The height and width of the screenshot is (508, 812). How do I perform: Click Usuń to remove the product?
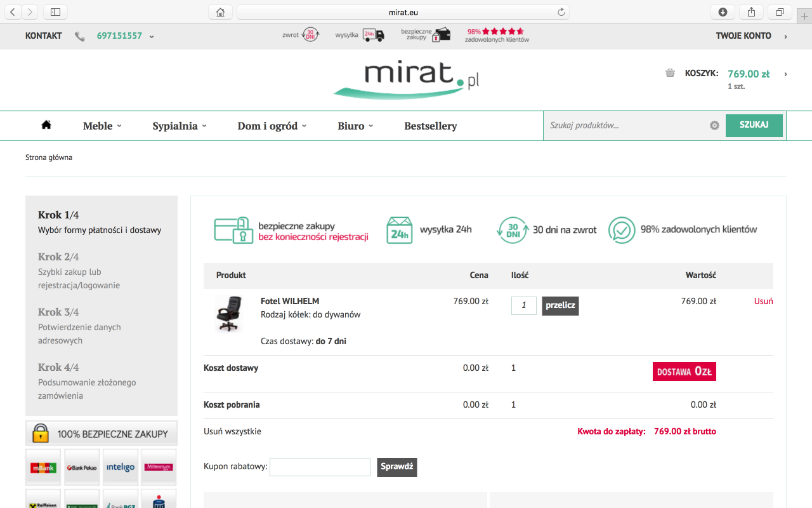[x=763, y=302]
